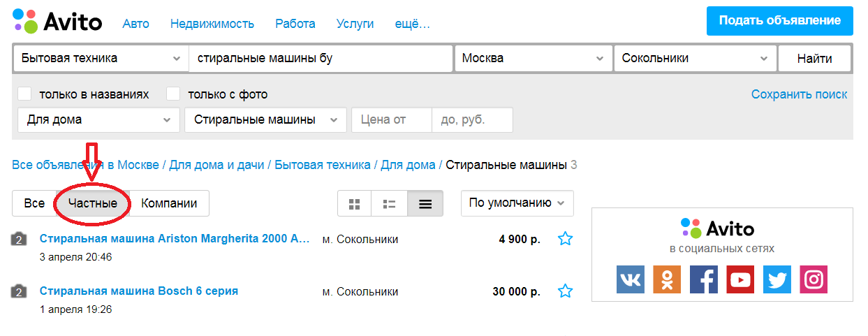Viewport: 868px width, 336px height.
Task: Open photos icon of Ariston listing
Action: 19,240
